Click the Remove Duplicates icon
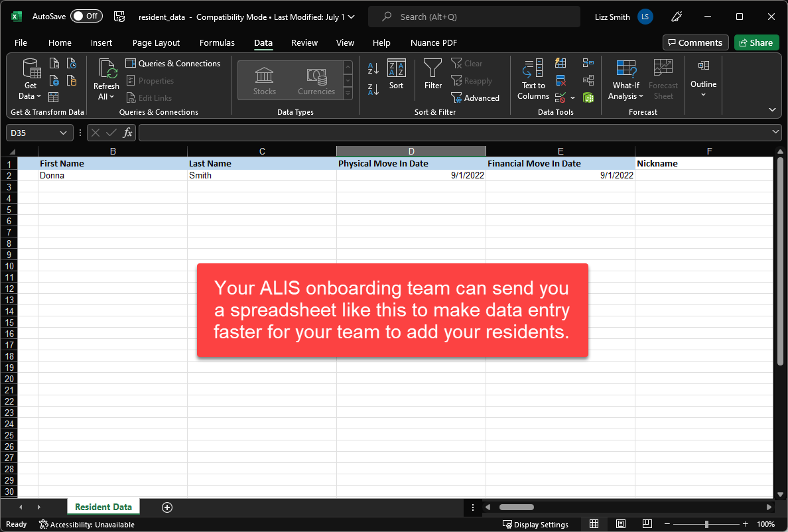788x532 pixels. pos(561,80)
